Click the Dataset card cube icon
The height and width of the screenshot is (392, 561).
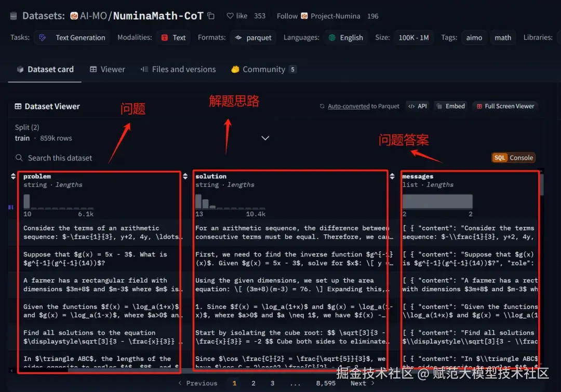(x=20, y=70)
